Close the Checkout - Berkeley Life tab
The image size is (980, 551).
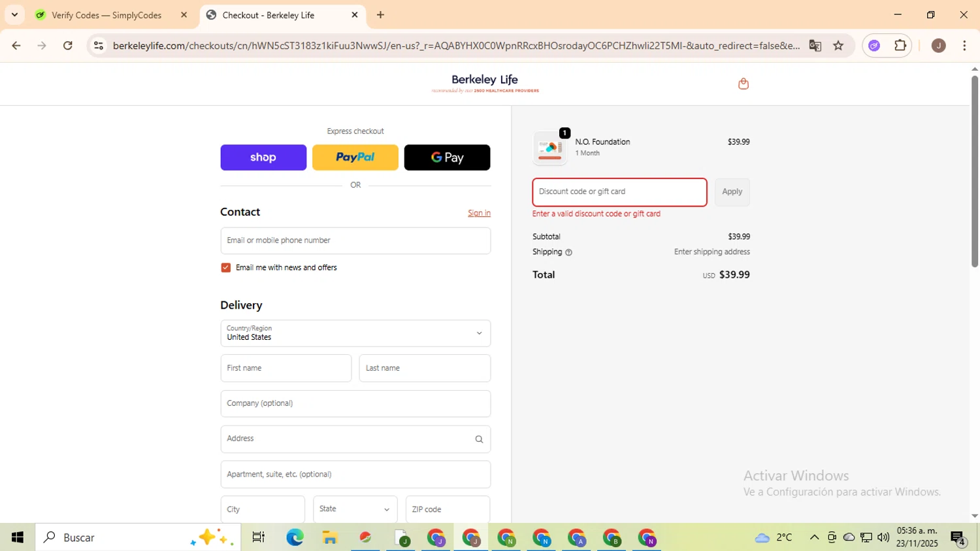(x=355, y=15)
